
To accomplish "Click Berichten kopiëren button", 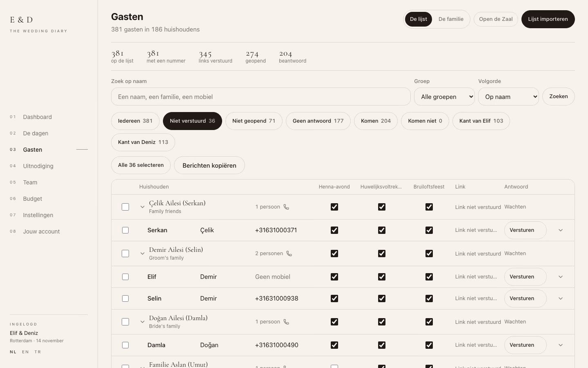I will [209, 165].
